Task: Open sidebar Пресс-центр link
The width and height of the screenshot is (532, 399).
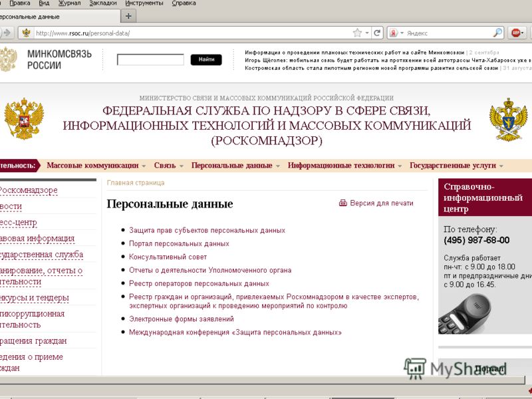Action: click(x=19, y=223)
